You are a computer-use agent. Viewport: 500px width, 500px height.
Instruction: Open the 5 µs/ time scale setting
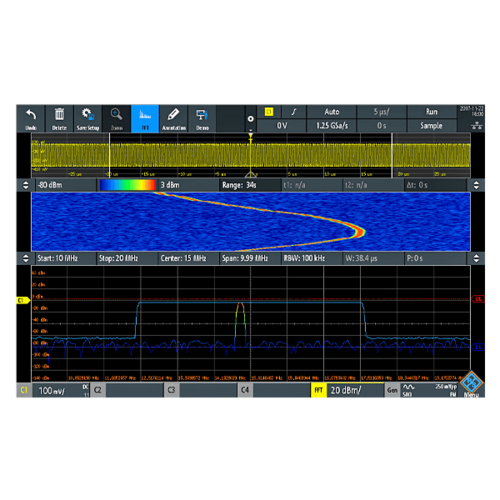point(382,112)
